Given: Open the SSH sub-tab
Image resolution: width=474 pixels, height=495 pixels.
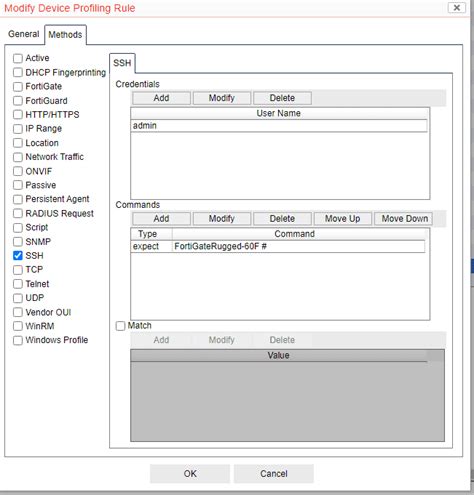Looking at the screenshot, I should pyautogui.click(x=122, y=63).
